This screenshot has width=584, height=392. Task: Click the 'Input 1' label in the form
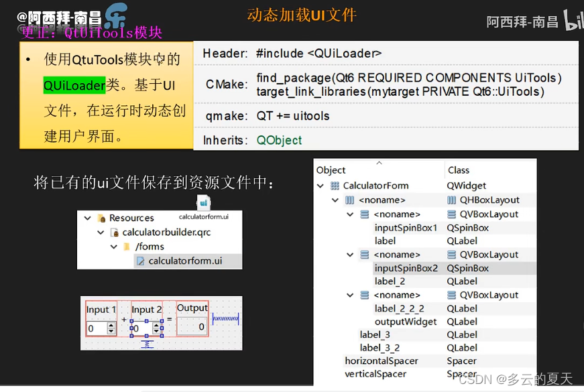pos(101,310)
